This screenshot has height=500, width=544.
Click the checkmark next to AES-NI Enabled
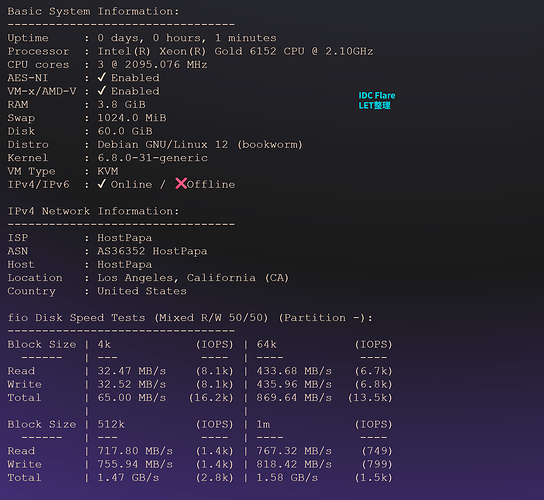click(x=102, y=77)
